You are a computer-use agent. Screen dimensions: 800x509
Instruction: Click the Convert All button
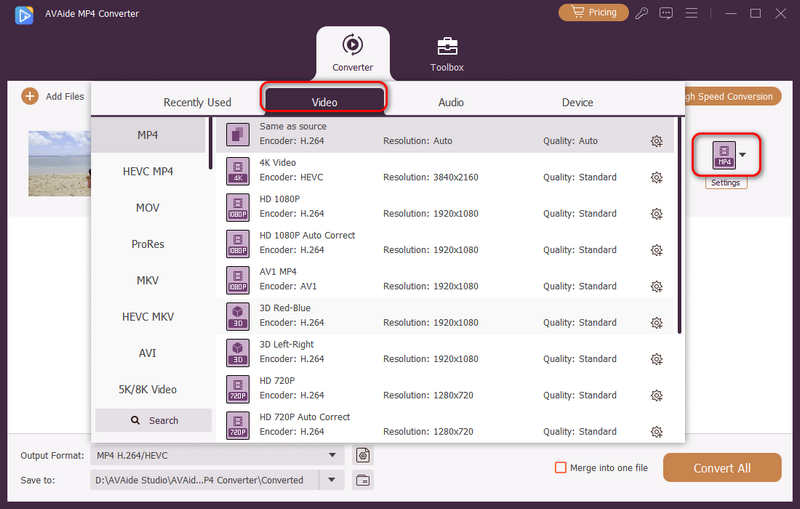click(722, 468)
